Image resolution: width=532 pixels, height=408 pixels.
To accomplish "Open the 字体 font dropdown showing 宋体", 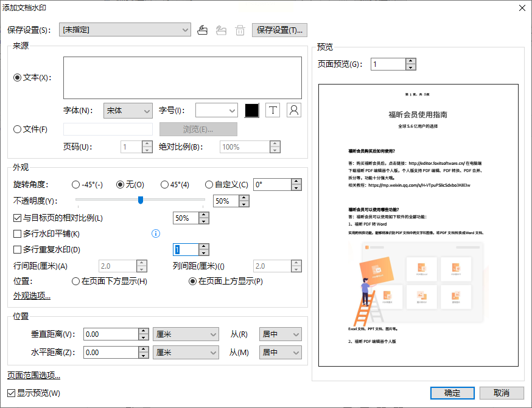I will point(128,111).
